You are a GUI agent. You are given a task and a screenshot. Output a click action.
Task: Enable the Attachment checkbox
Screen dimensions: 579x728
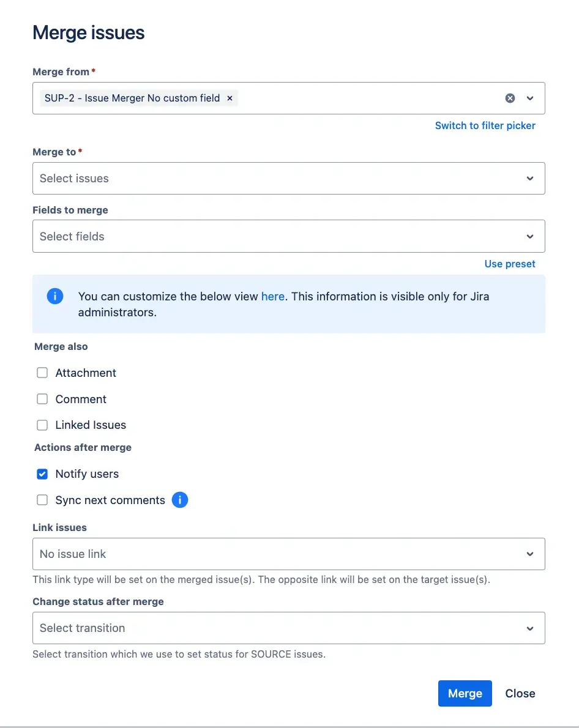[42, 373]
